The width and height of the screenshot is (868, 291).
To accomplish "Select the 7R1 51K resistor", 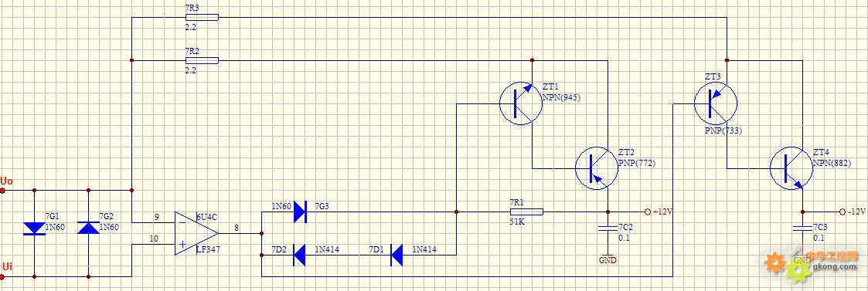I will [526, 211].
